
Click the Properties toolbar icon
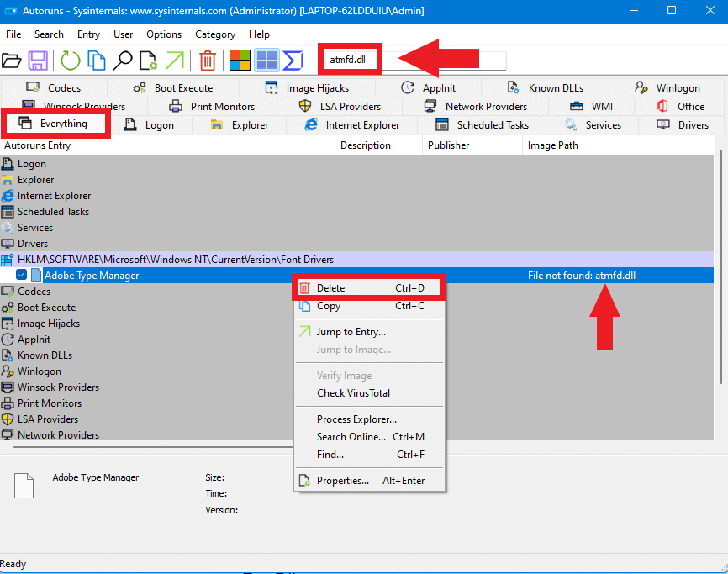point(148,61)
